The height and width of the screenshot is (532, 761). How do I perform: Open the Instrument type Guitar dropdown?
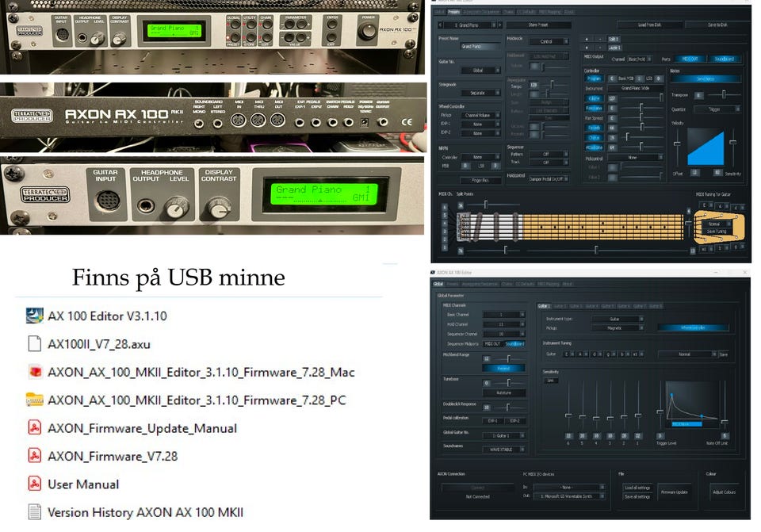coord(618,319)
